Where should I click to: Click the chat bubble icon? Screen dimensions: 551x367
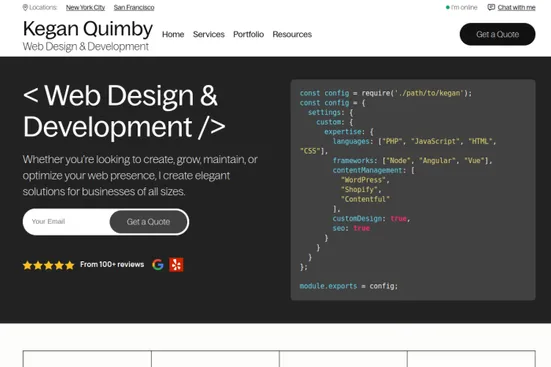coord(491,7)
